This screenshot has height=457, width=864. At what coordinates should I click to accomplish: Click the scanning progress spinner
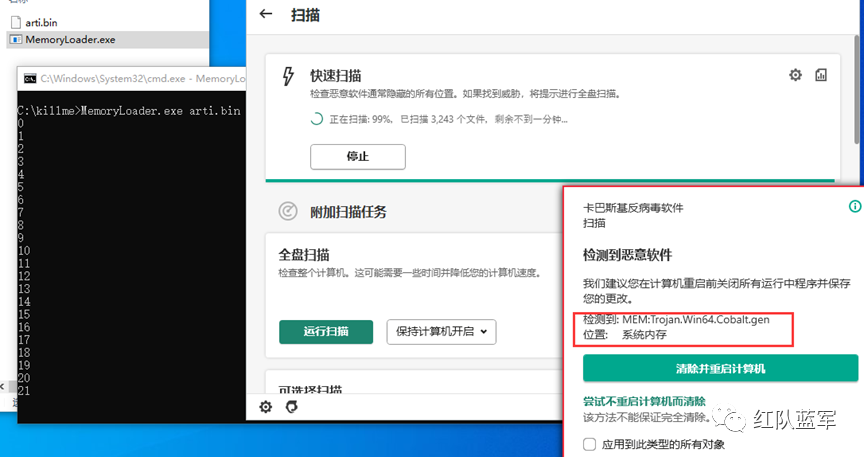click(316, 119)
